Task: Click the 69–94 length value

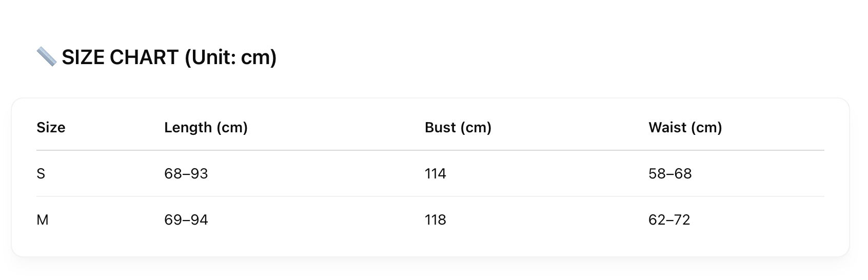Action: [186, 220]
